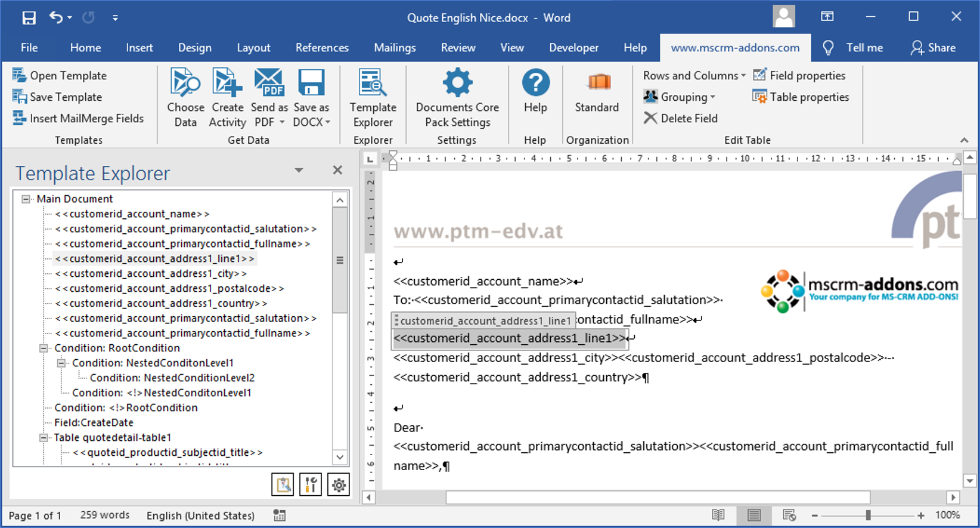Image resolution: width=980 pixels, height=528 pixels.
Task: Click document's horizontal scrollbar
Action: pyautogui.click(x=658, y=497)
